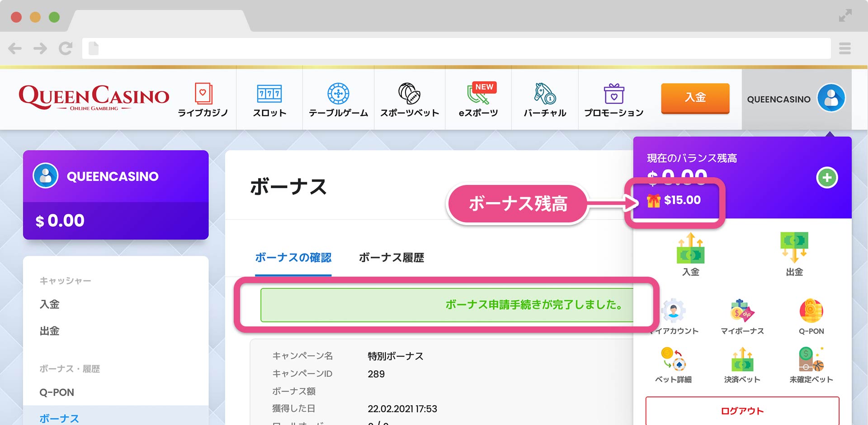Click the 出金 withdrawal icon in the dropdown panel
868x425 pixels.
(794, 248)
